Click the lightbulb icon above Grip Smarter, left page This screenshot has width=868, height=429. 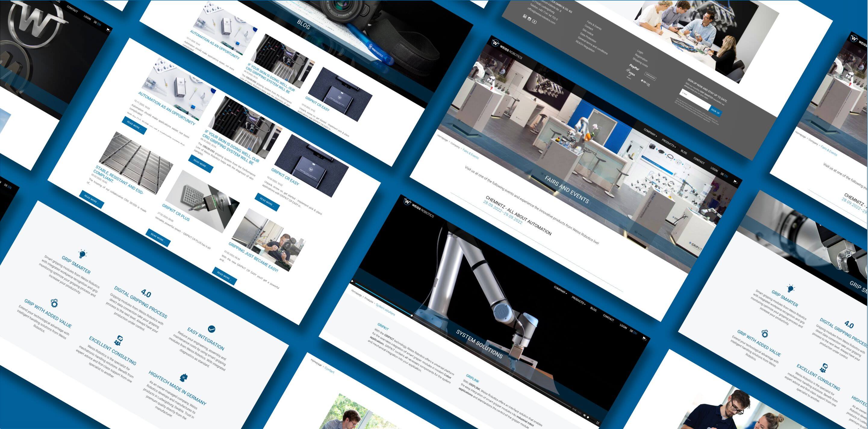[x=82, y=253]
